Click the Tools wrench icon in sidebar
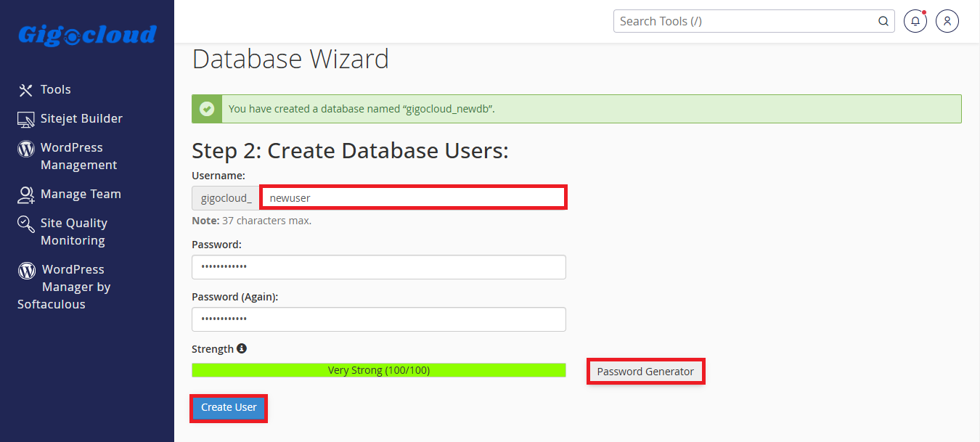The height and width of the screenshot is (442, 980). click(x=26, y=90)
